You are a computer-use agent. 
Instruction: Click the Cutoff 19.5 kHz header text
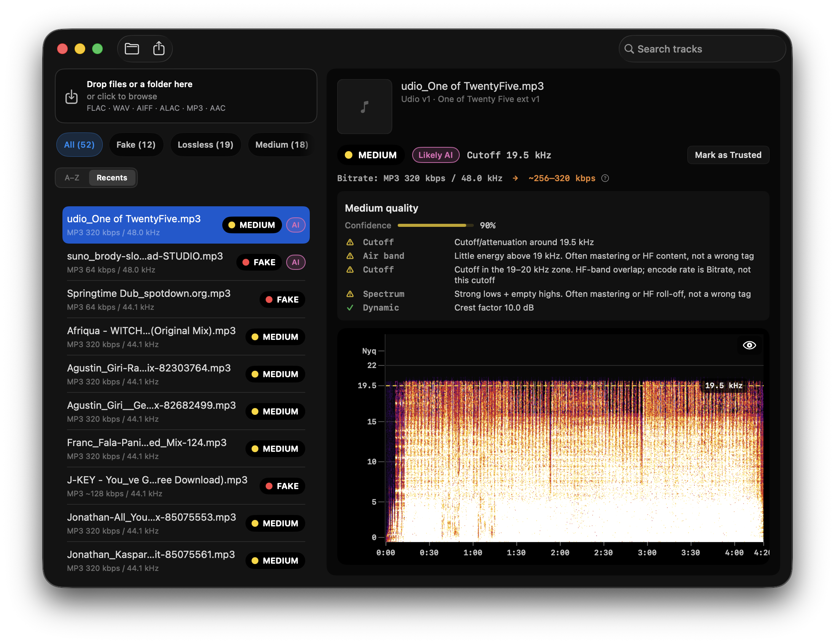[509, 155]
